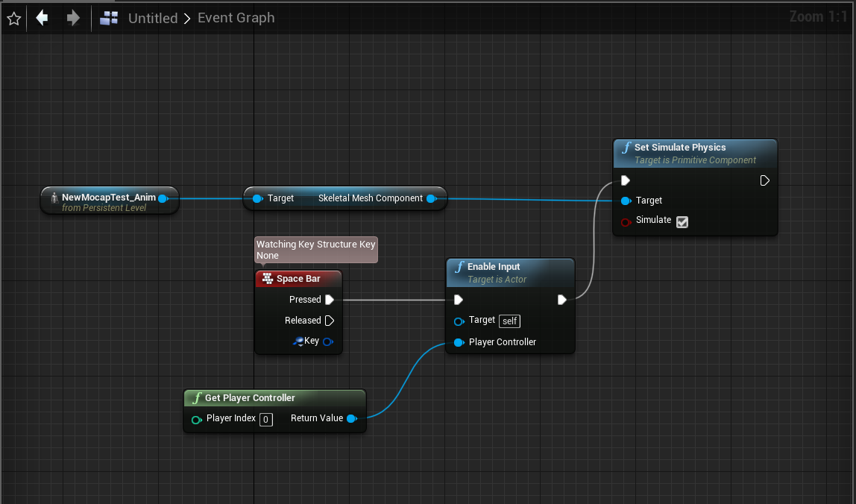Click the Set Simulate Physics output execution pin
This screenshot has height=504, width=856.
pos(764,180)
